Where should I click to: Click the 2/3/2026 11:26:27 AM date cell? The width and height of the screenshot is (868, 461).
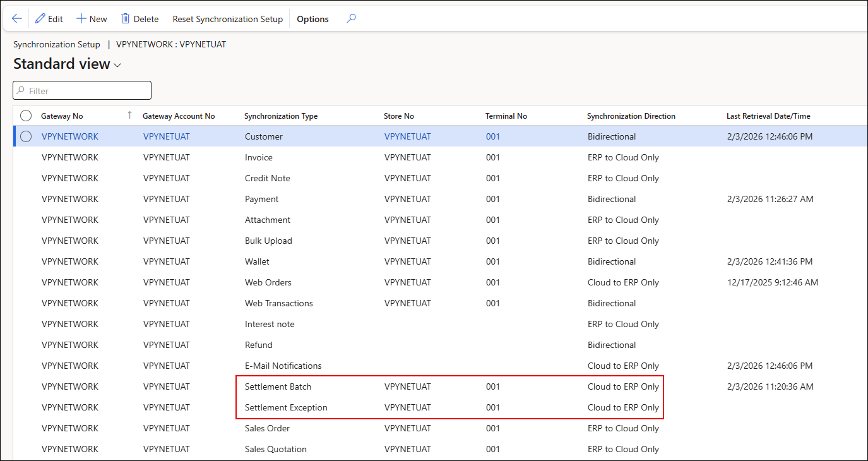[x=770, y=199]
